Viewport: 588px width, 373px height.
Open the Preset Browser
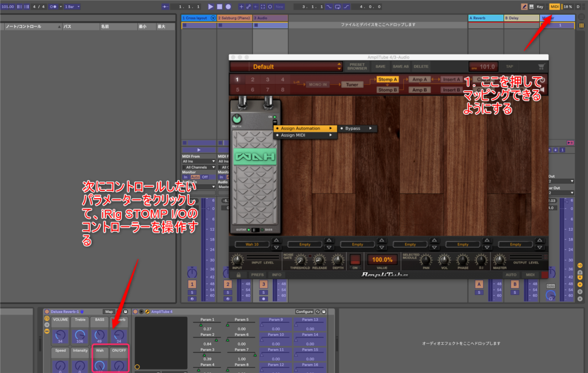[357, 67]
